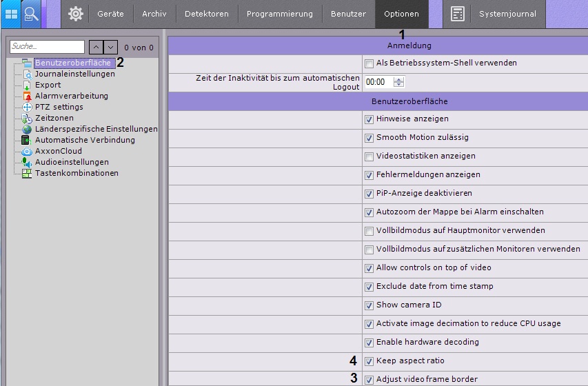Click the search next result down arrow
This screenshot has height=386, width=588.
coord(110,48)
